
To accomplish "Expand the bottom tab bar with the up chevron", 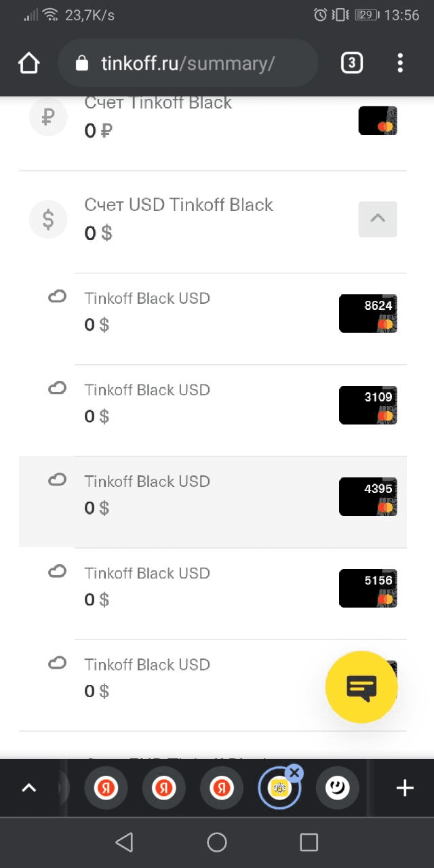I will (x=28, y=788).
